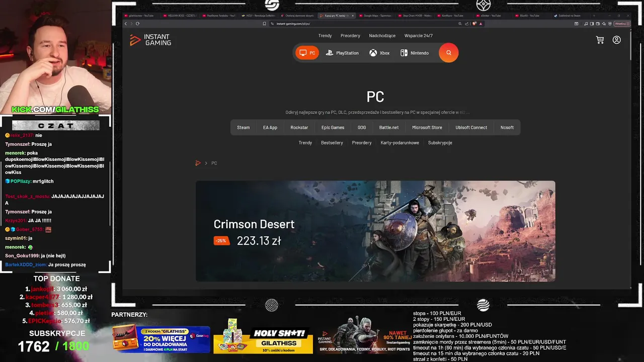Click the page vertical scrollbar
The image size is (644, 362).
tap(630, 45)
